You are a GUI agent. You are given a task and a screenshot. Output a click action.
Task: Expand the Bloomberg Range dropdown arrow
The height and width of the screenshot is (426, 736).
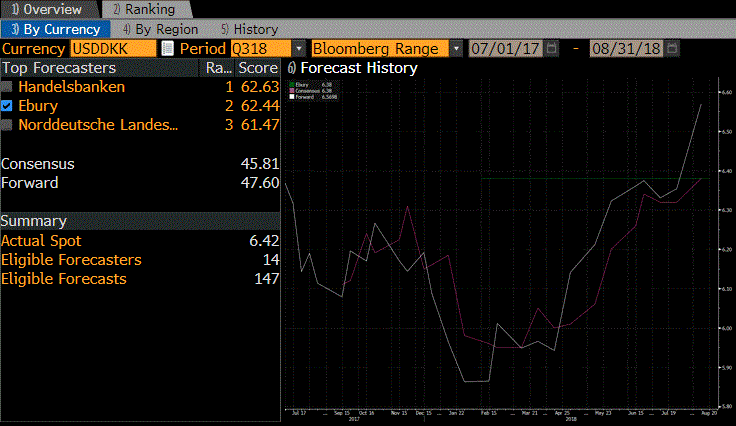point(456,48)
